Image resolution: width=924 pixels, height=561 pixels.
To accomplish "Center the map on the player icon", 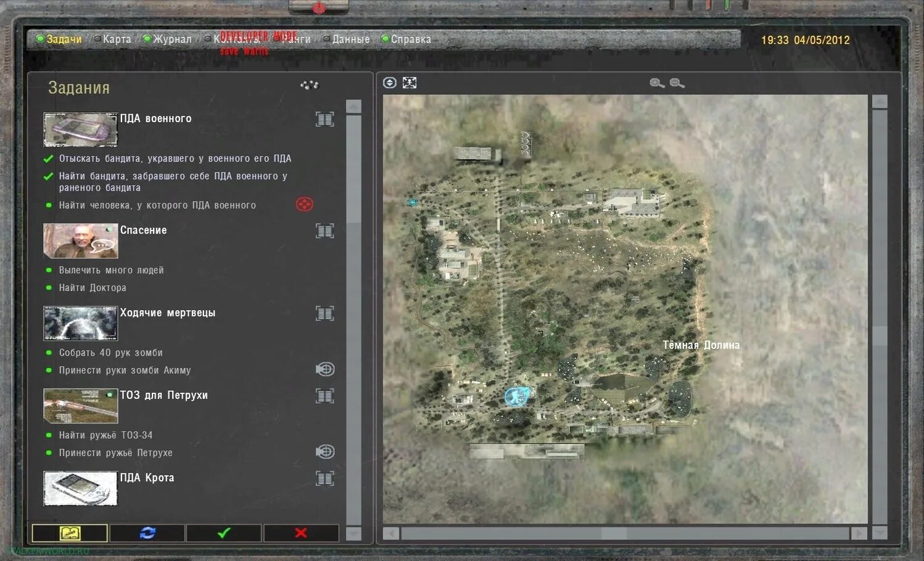I will coord(410,83).
